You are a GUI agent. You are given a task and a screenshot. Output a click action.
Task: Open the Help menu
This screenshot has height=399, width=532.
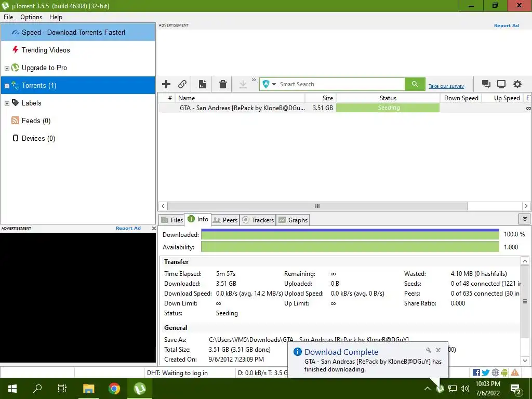point(56,17)
